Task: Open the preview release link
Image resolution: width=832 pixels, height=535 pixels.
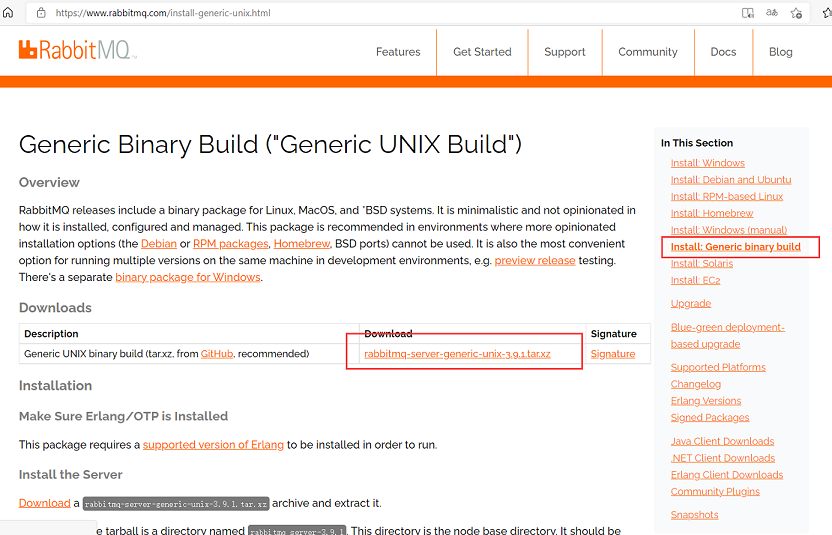Action: [535, 261]
